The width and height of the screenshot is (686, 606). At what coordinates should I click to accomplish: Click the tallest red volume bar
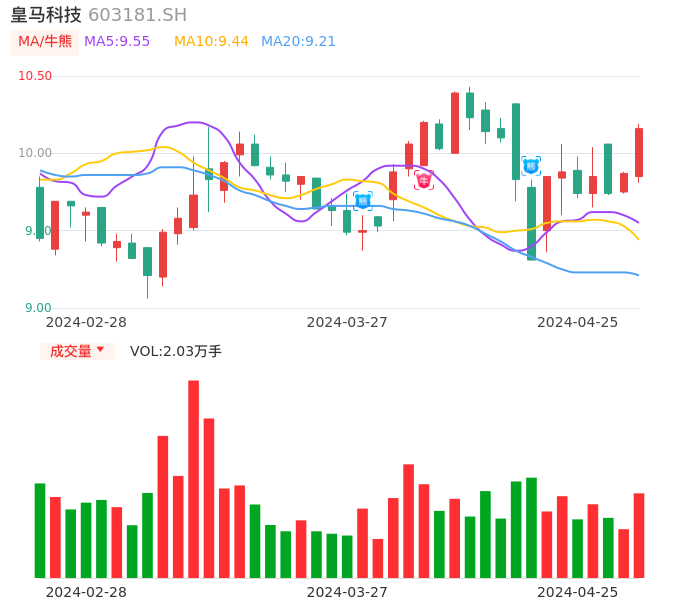[193, 479]
